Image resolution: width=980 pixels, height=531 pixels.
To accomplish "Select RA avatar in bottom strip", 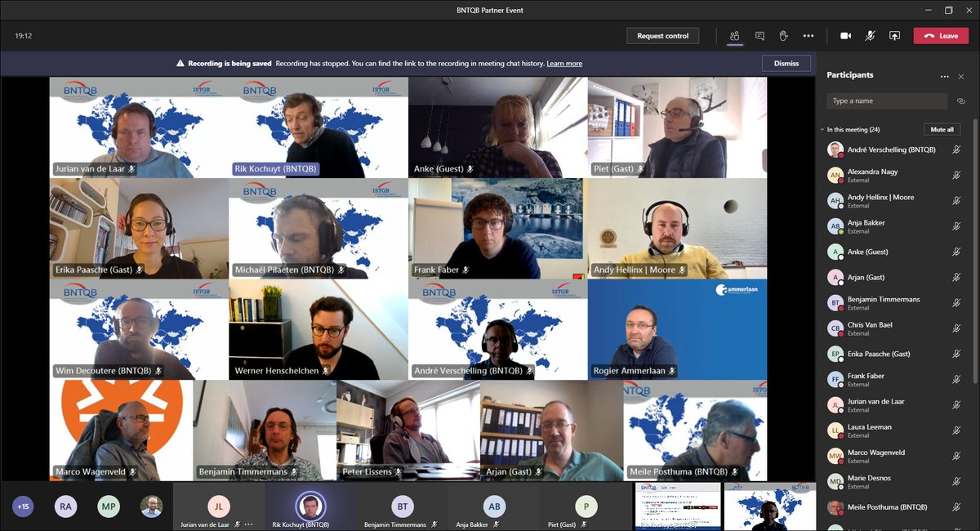I will click(66, 506).
